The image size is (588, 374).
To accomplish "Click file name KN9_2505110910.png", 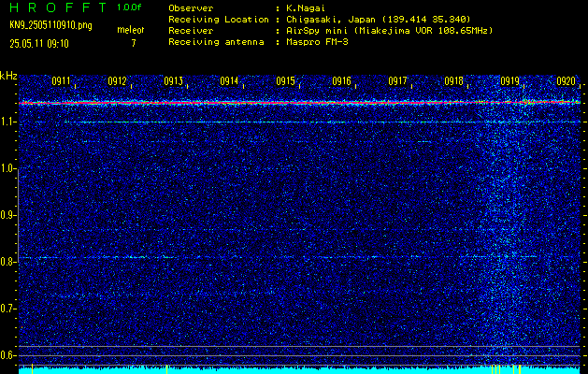I will coord(50,25).
